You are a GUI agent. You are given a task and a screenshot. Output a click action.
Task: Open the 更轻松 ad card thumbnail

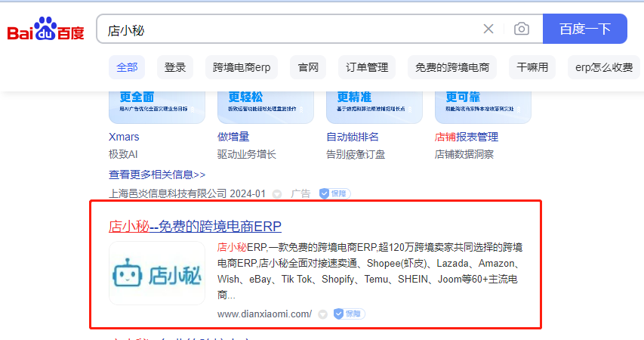[265, 107]
